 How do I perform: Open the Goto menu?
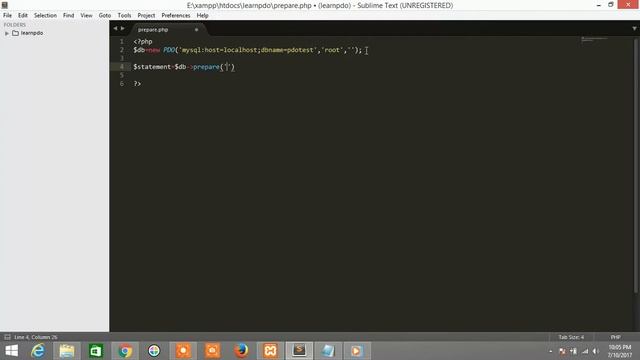(x=105, y=16)
